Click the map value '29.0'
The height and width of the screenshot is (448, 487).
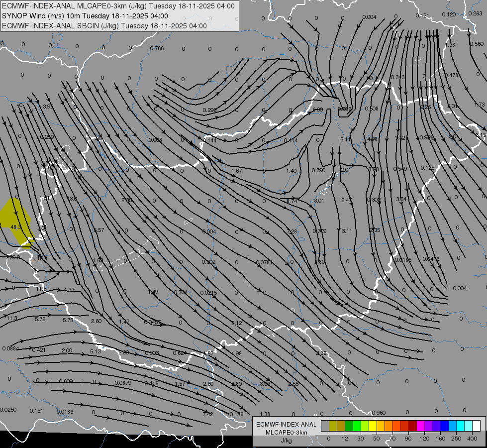click(14, 258)
